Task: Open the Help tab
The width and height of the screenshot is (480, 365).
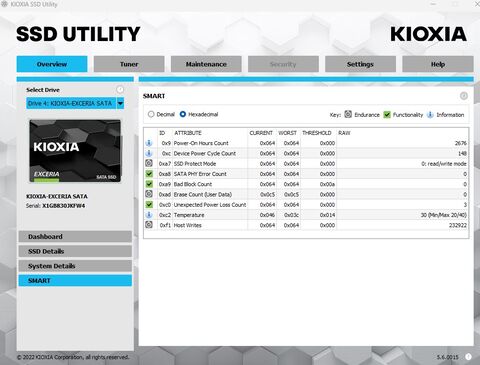Action: click(x=438, y=64)
